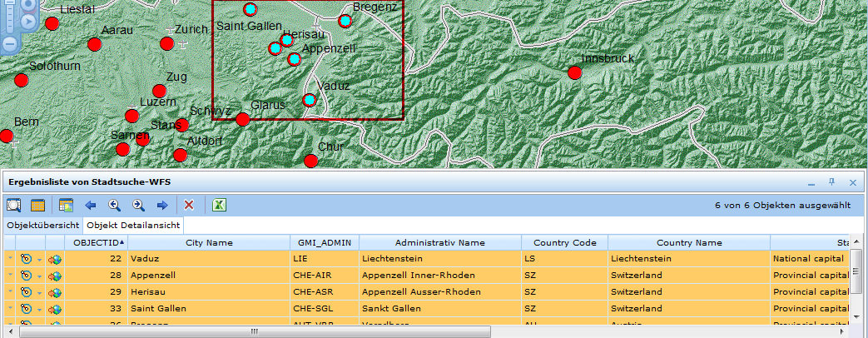Click the zoom to all results icon
This screenshot has height=338, width=868.
14,205
